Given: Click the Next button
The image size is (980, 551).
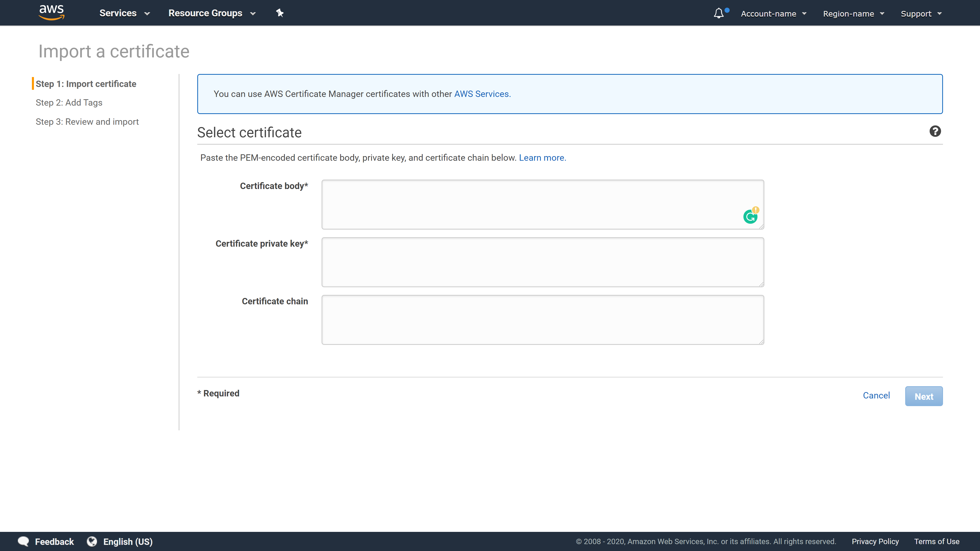Looking at the screenshot, I should 924,396.
